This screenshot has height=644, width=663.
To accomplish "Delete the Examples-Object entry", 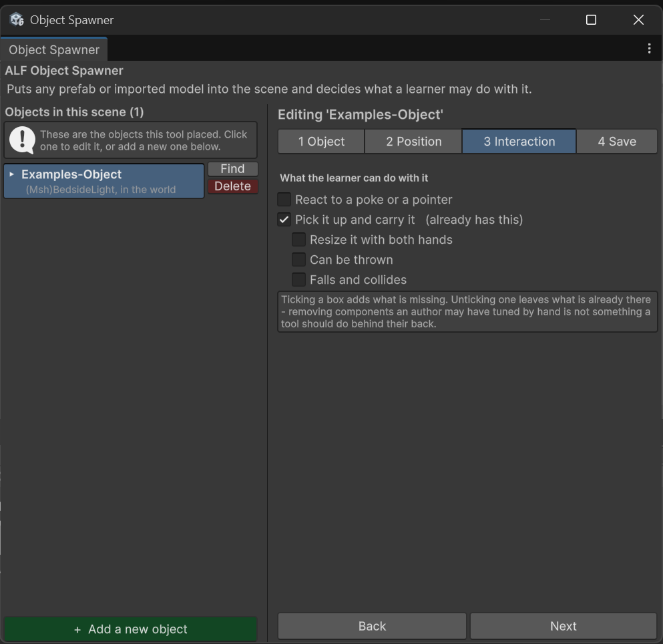I will click(x=232, y=186).
